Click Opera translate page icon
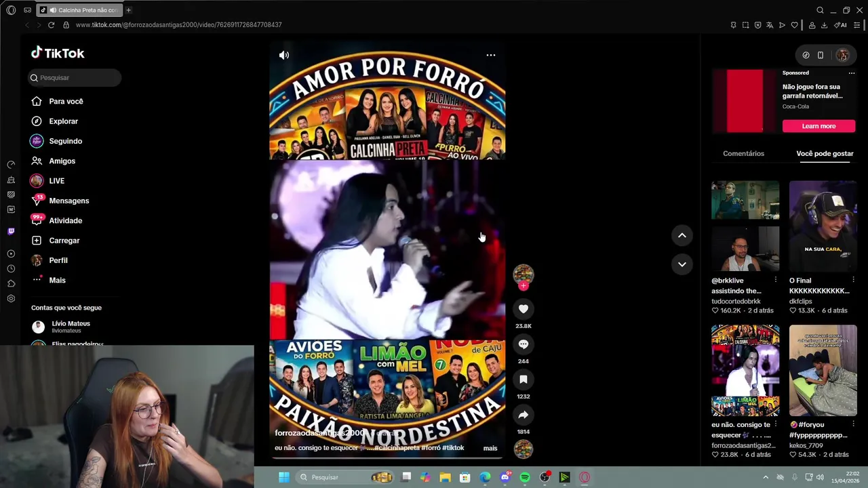 pos(770,25)
